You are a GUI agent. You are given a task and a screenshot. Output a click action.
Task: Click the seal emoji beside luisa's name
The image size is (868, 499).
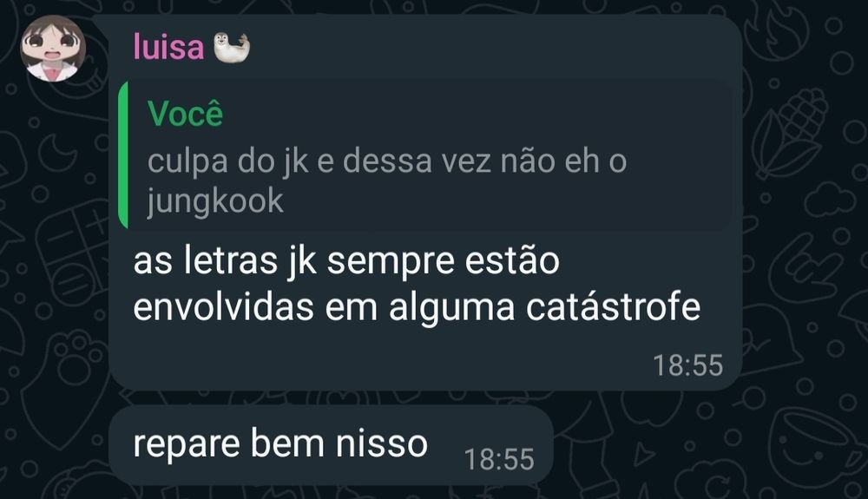(x=232, y=47)
